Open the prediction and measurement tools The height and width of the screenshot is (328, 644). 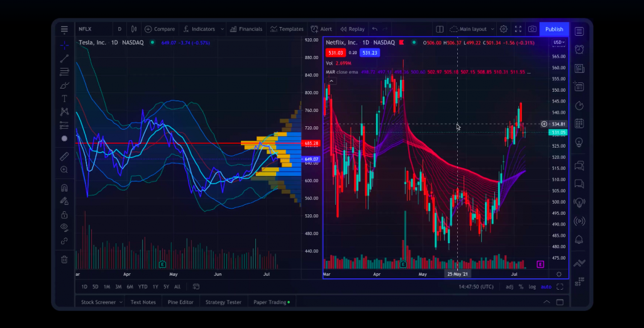click(x=64, y=125)
